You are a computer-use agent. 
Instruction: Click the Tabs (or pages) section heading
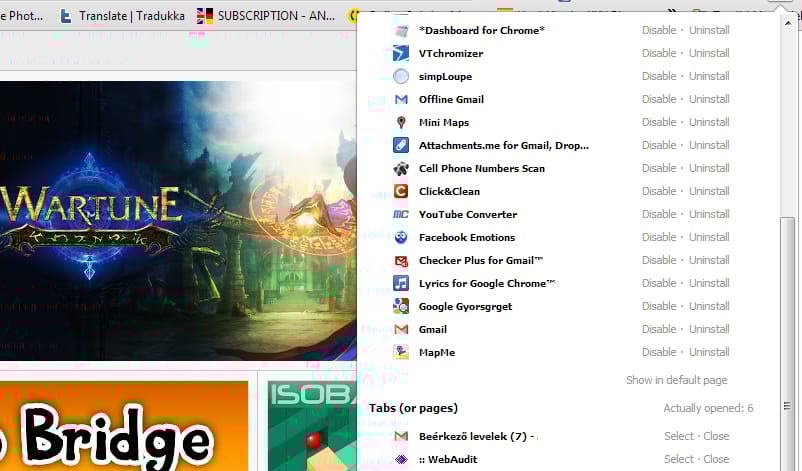413,408
